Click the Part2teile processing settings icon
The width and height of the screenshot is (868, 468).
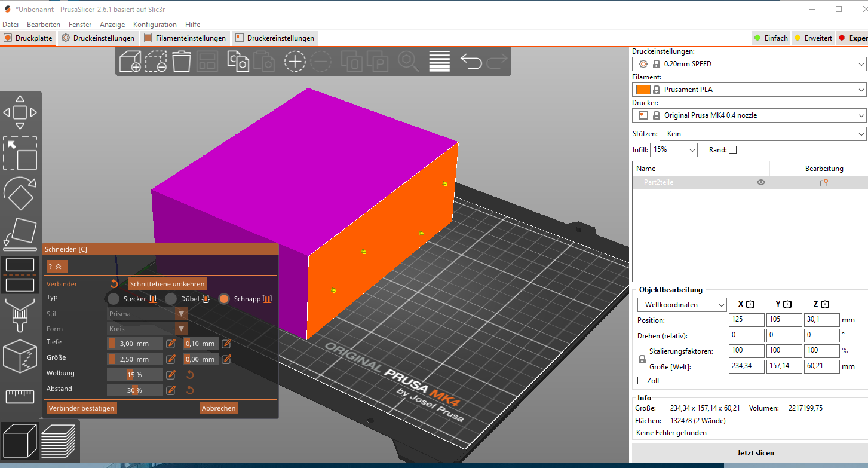coord(824,183)
